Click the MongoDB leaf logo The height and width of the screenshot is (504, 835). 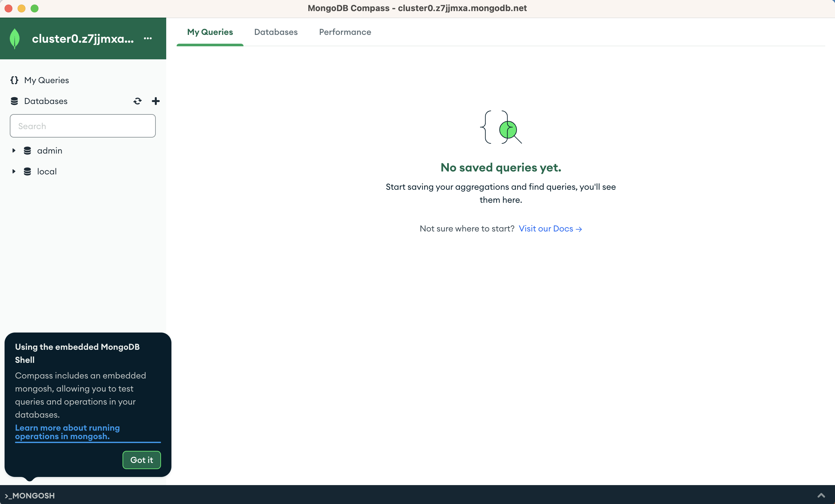pyautogui.click(x=15, y=39)
